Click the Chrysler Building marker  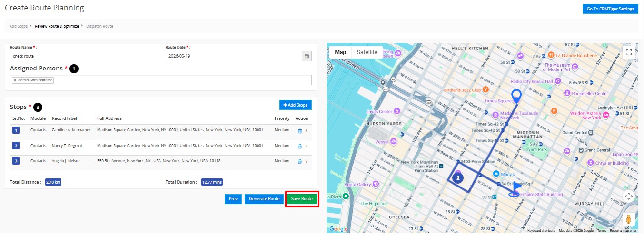point(591,163)
